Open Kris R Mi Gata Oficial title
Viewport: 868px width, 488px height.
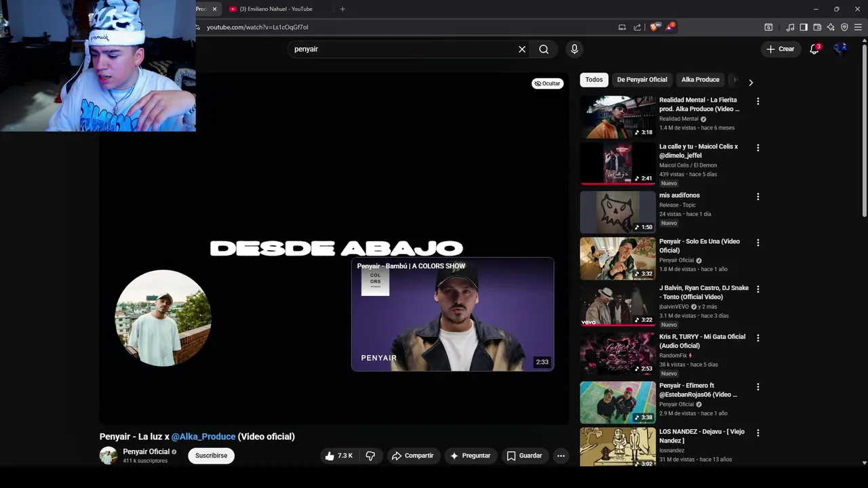[703, 341]
